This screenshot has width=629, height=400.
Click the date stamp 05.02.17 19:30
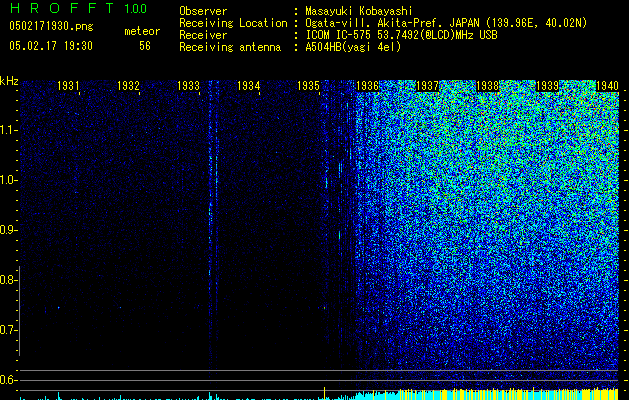point(51,46)
